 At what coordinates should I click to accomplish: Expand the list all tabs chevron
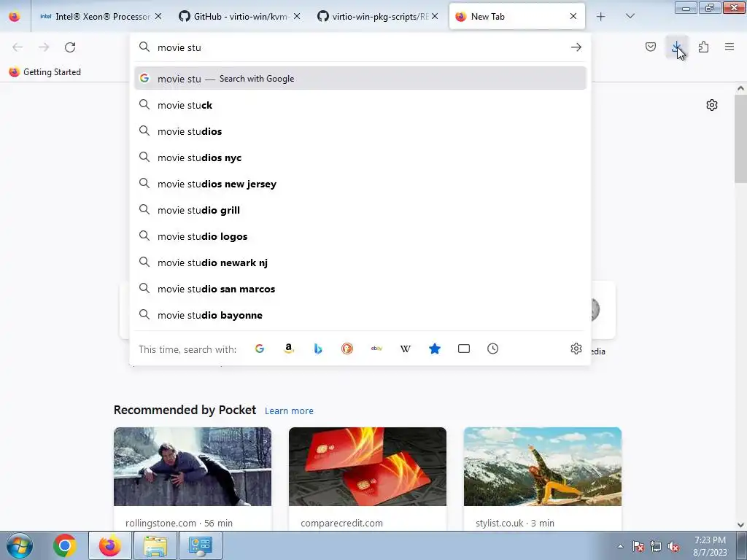tap(630, 17)
